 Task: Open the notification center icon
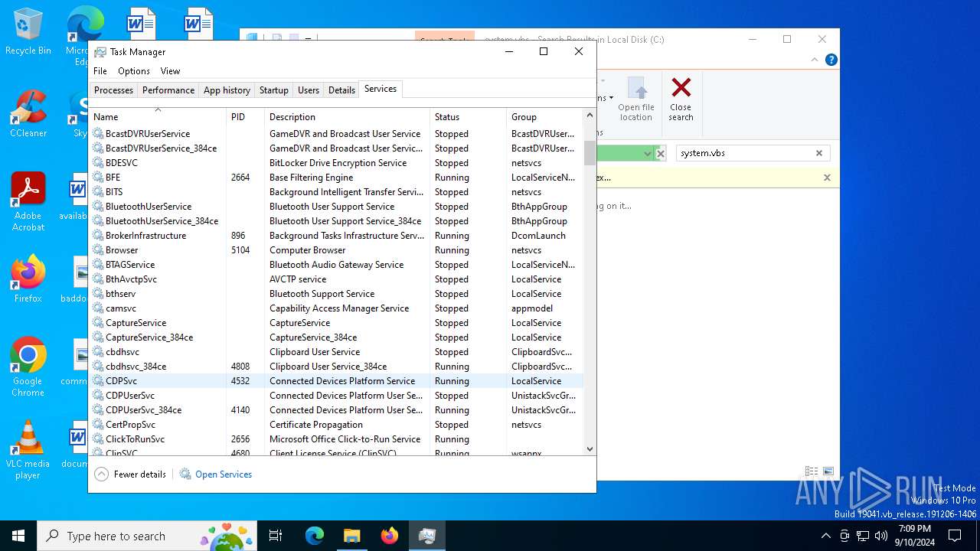tap(955, 536)
